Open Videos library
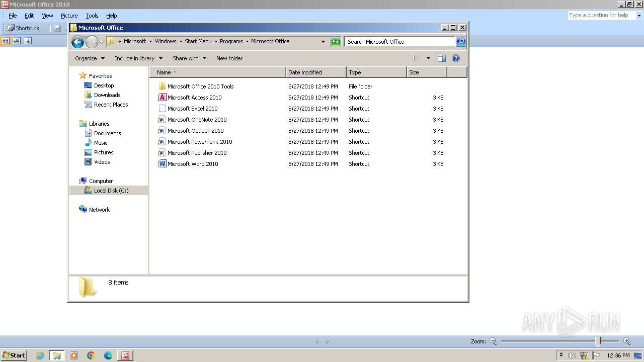Viewport: 644px width, 362px height. point(102,162)
